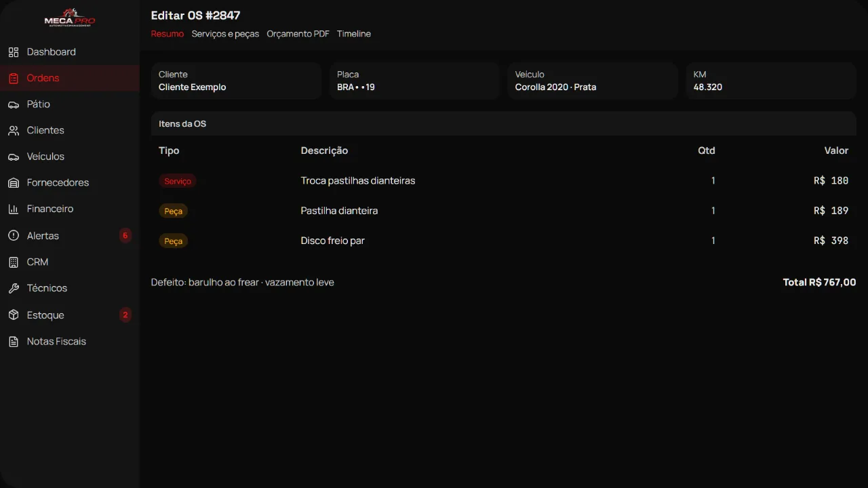Open the Clientes people icon
This screenshot has height=488, width=868.
coord(14,130)
